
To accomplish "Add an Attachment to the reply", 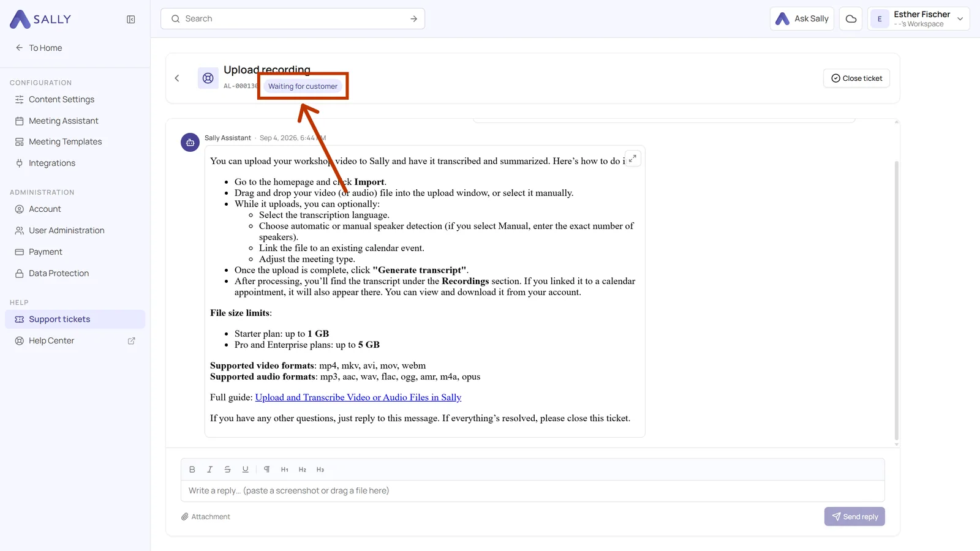I will coord(206,517).
